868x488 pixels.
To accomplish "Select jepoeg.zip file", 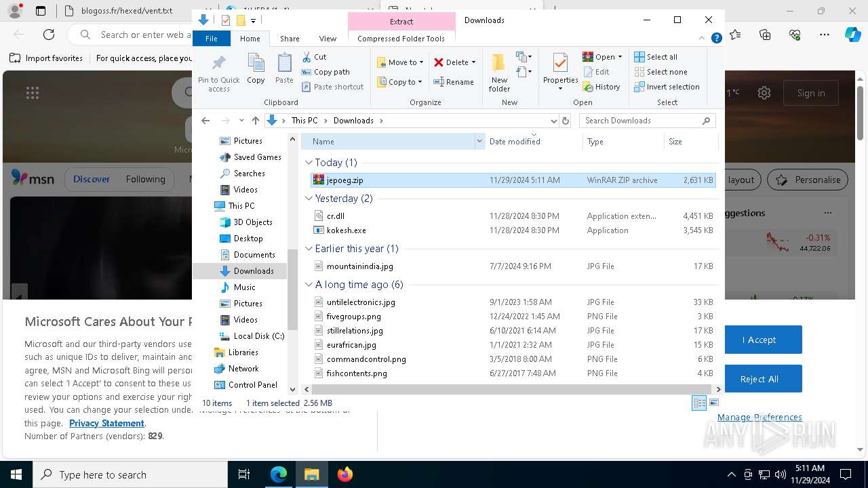I will [513, 180].
